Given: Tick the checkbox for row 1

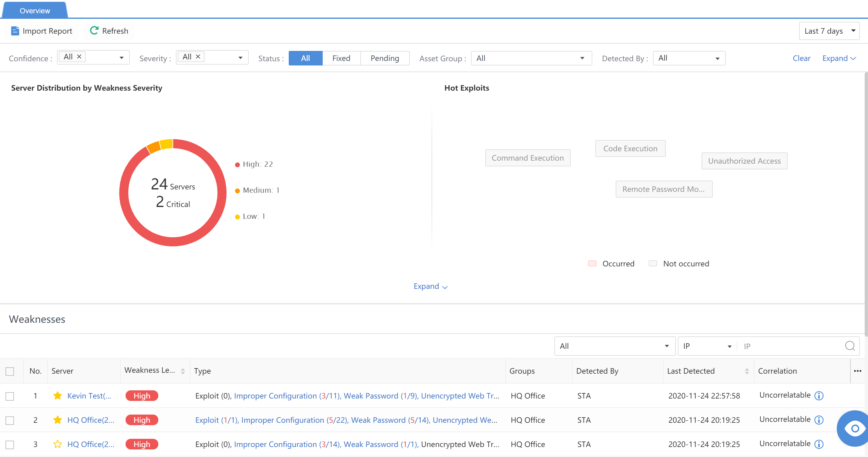Looking at the screenshot, I should pos(10,396).
